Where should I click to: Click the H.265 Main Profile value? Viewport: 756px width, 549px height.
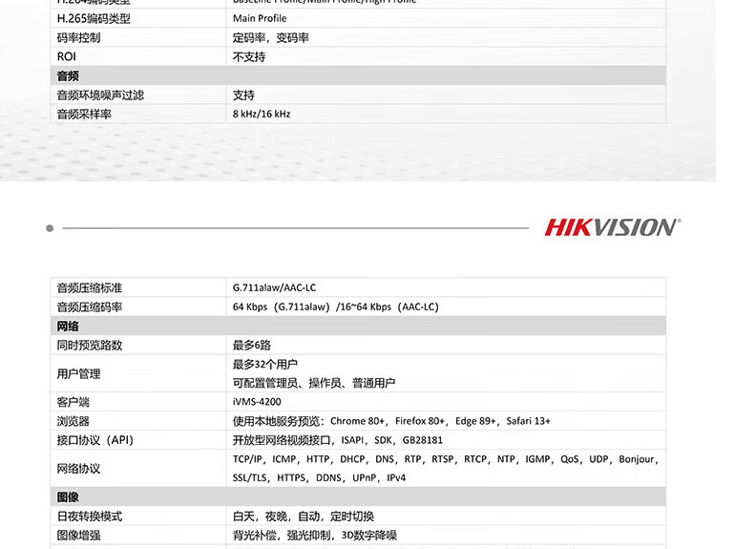260,18
